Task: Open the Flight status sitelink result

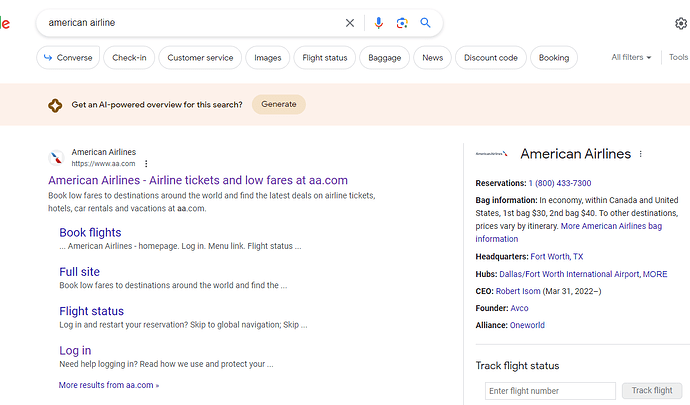Action: pyautogui.click(x=92, y=311)
